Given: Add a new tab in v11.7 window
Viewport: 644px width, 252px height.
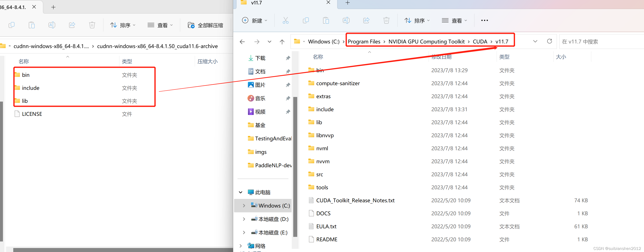Looking at the screenshot, I should [x=347, y=3].
